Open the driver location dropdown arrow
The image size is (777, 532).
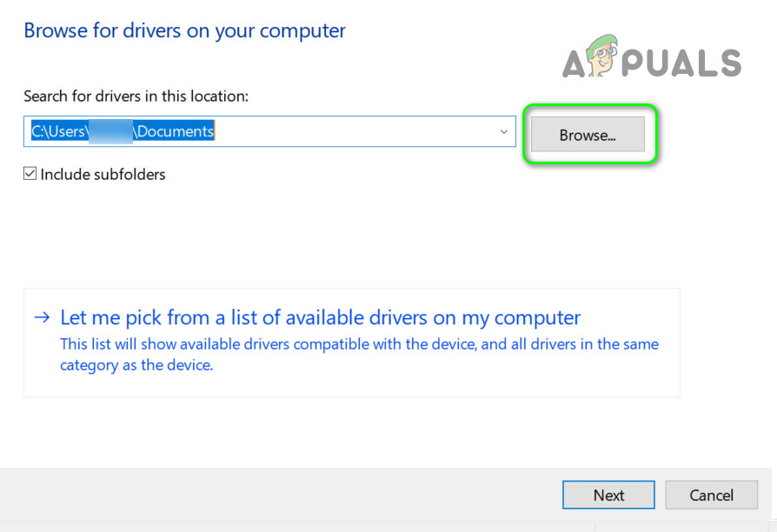[503, 132]
